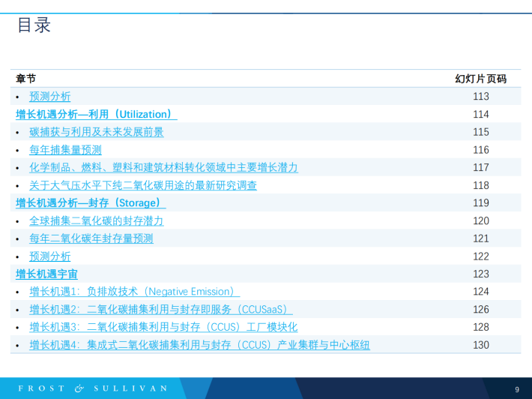Click the 每年二氧化碳年封存量预测 link

(x=91, y=238)
